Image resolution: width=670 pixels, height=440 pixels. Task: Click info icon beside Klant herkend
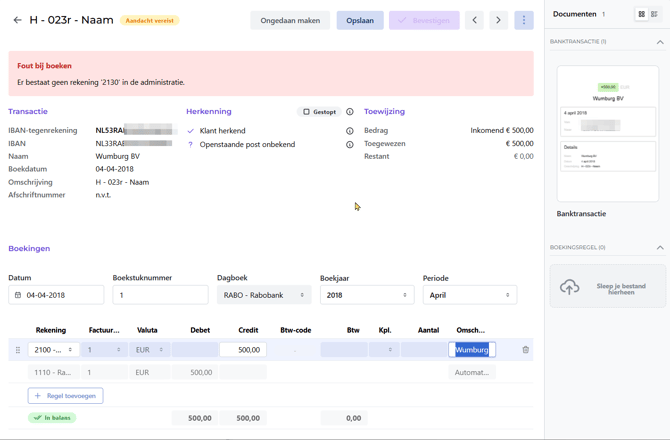[350, 131]
